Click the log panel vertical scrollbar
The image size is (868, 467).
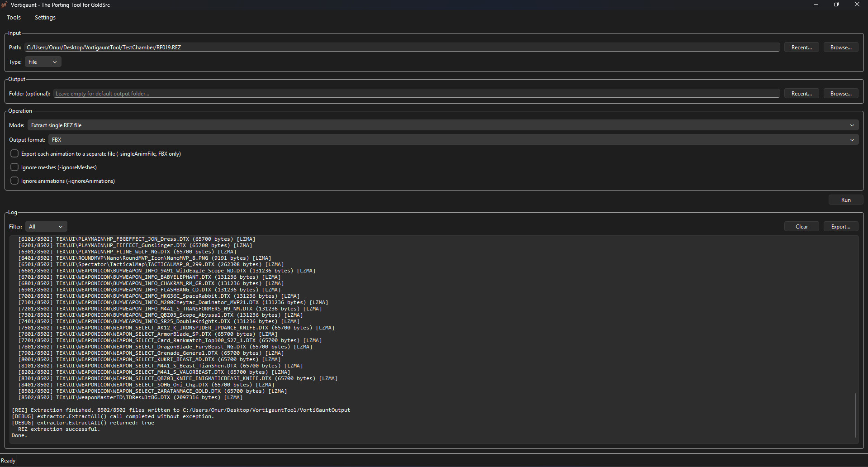pos(855,414)
